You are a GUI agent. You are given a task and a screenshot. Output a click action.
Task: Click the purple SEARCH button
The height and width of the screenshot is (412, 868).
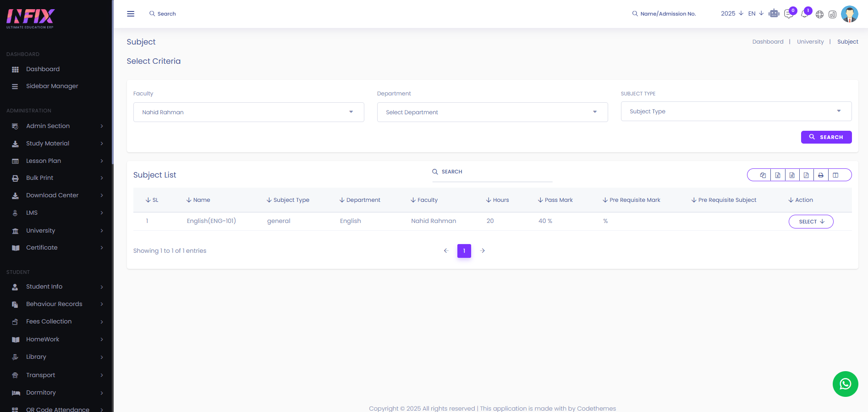click(x=826, y=137)
